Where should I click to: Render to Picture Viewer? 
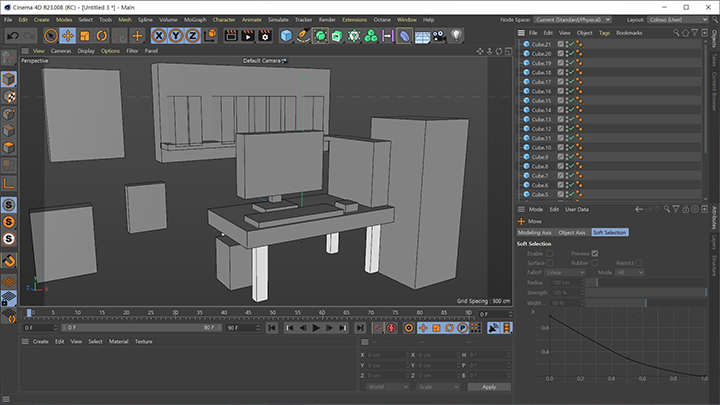coord(248,36)
